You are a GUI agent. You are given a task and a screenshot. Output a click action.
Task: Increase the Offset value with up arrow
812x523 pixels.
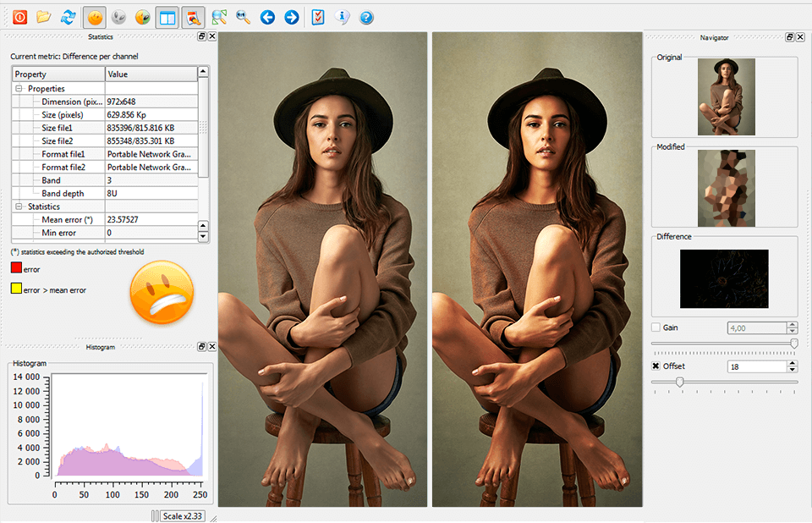tap(792, 363)
